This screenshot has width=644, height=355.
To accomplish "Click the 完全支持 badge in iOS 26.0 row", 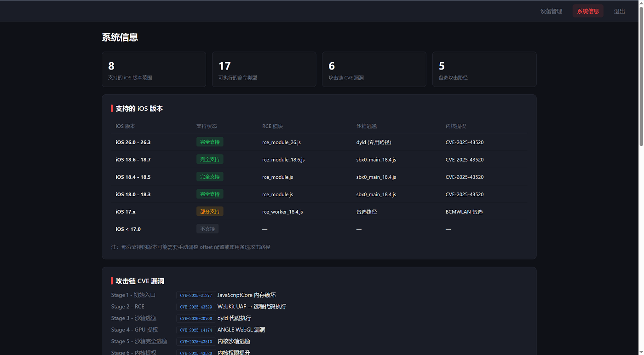I will coord(210,142).
